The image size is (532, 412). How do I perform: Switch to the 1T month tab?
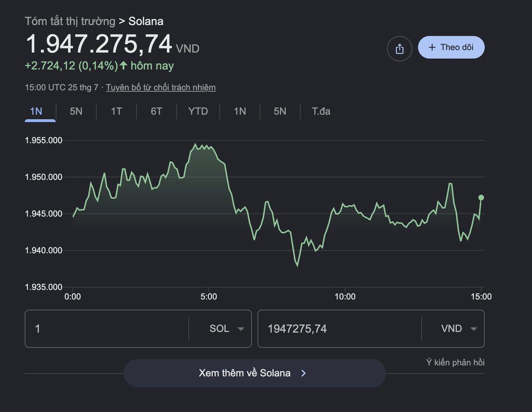116,111
